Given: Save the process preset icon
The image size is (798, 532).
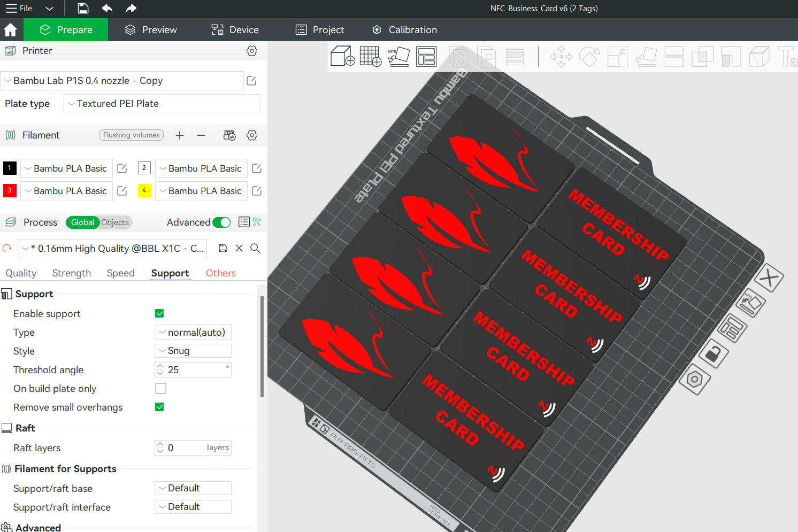Looking at the screenshot, I should point(223,248).
